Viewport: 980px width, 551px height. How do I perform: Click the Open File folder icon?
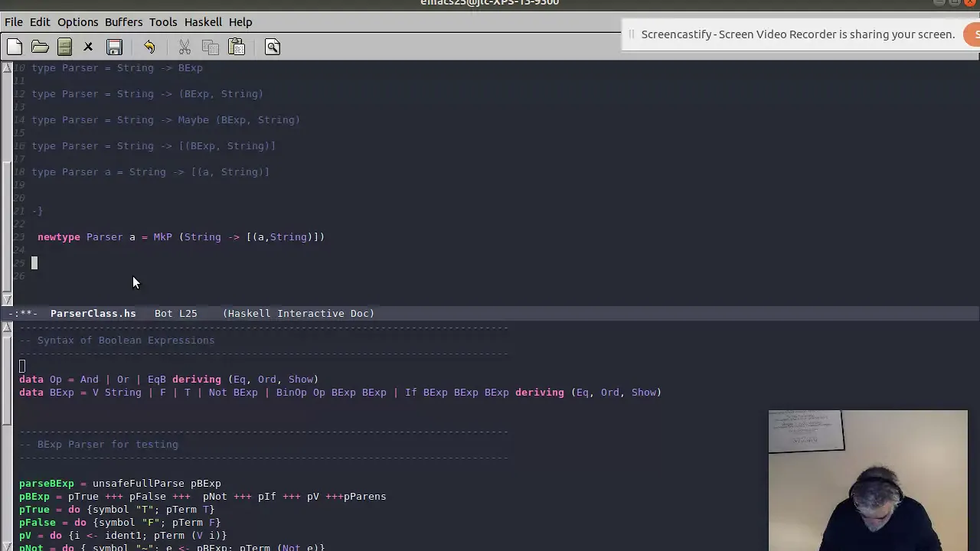40,47
